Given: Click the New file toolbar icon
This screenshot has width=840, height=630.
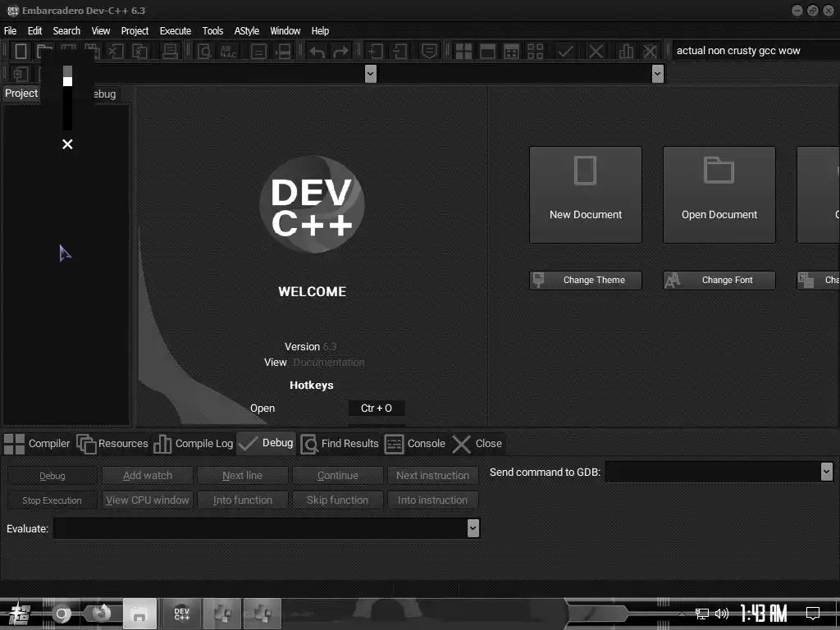Looking at the screenshot, I should [x=21, y=52].
